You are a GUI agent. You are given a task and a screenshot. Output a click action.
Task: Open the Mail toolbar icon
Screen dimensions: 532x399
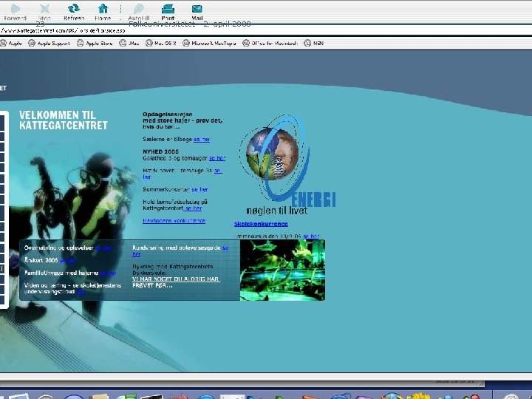197,12
